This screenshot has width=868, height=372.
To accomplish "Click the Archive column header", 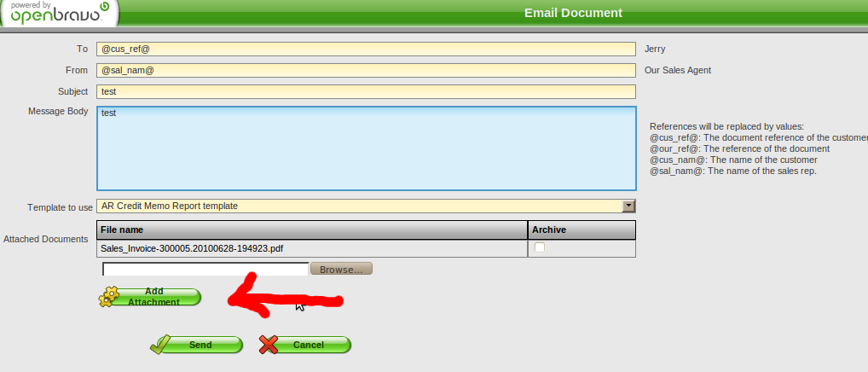I will [582, 230].
